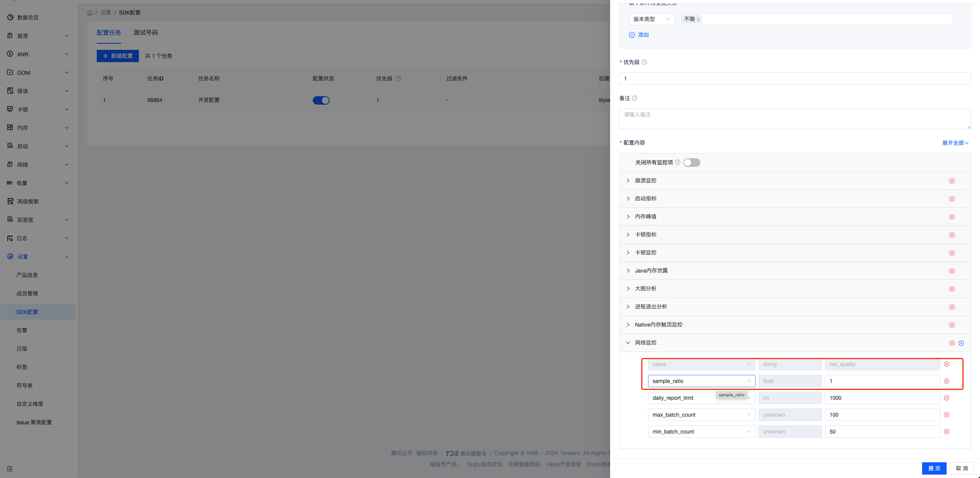Click the home icon in breadcrumb
Image resolution: width=980 pixels, height=478 pixels.
[90, 13]
